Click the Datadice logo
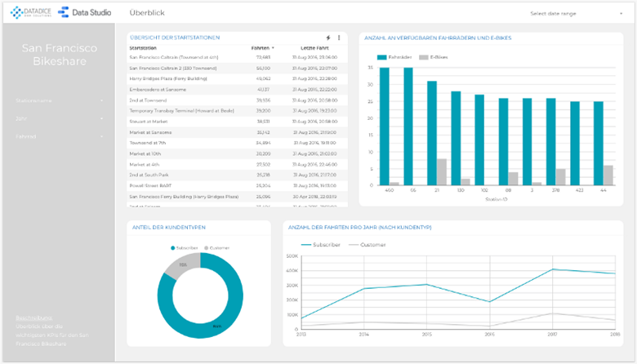The height and width of the screenshot is (364, 637). point(31,13)
